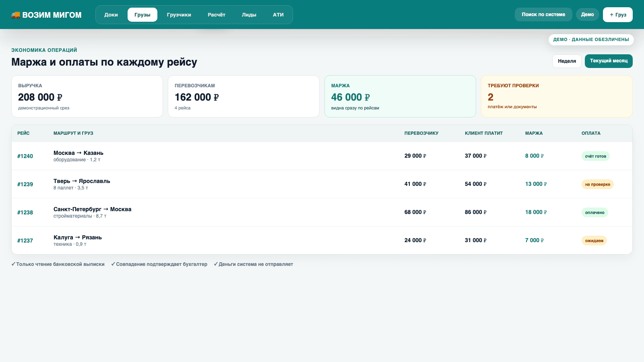Screen dimensions: 644x362
Task: Click the на проверке status badge
Action: click(x=597, y=184)
